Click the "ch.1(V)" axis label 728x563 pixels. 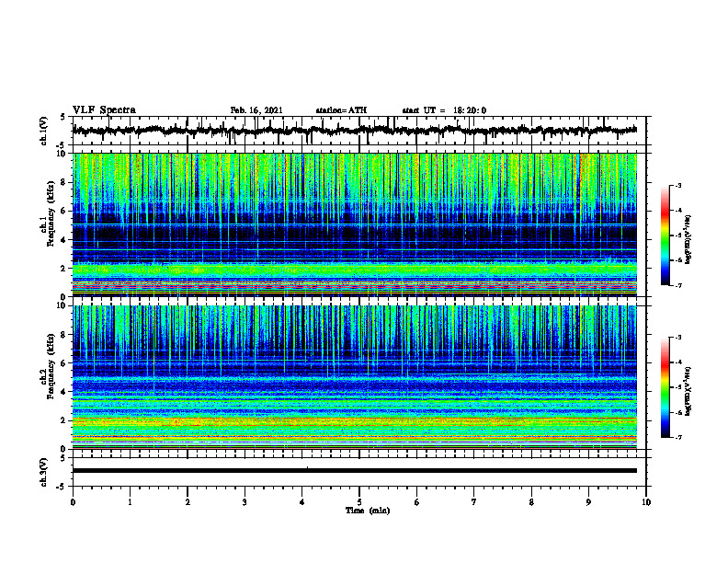44,131
